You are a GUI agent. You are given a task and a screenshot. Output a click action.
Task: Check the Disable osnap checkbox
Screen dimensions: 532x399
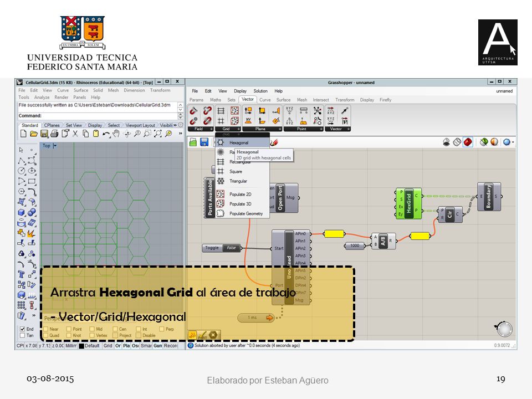coord(138,336)
